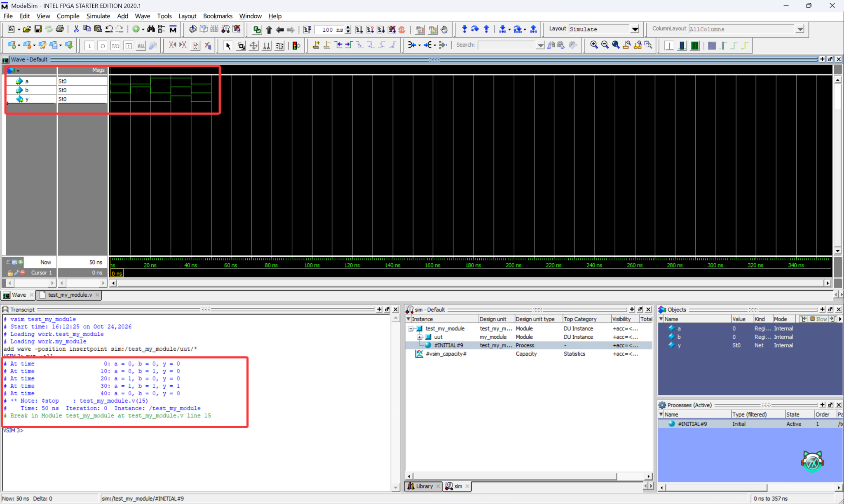Screen dimensions: 844x504
Task: Zoom full on the waveform view
Action: pos(616,45)
